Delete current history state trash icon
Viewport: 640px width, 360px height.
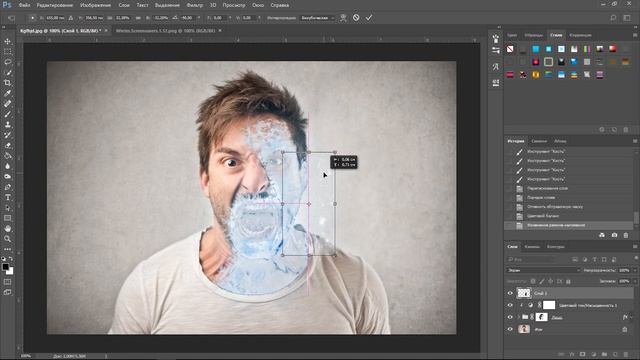click(626, 235)
